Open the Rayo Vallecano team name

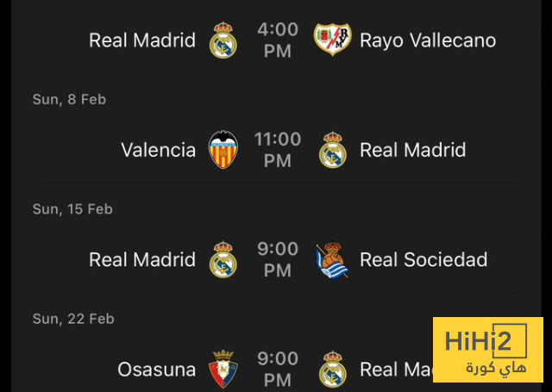coord(428,40)
